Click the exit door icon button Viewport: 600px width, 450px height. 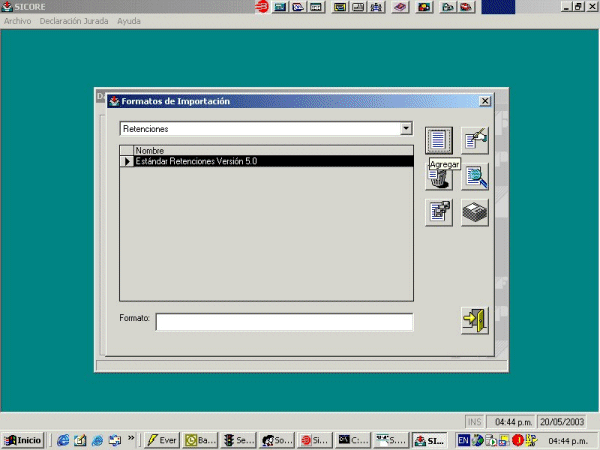474,320
